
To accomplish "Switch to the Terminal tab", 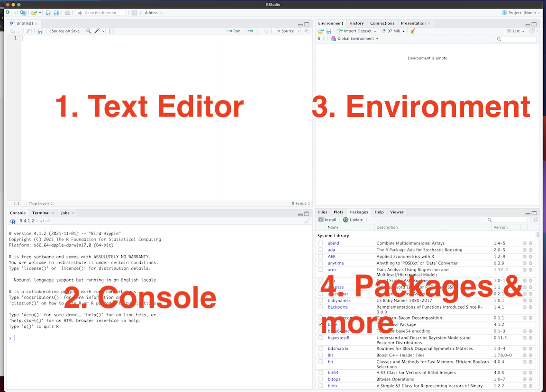I will [x=41, y=213].
